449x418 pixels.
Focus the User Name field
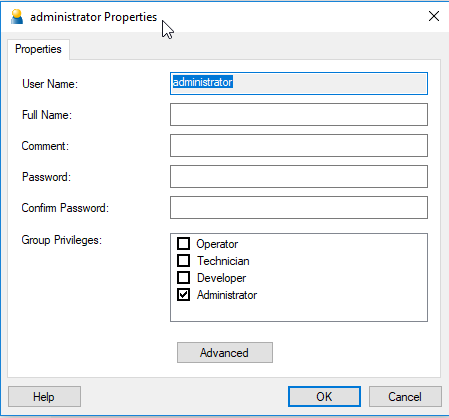tap(299, 83)
